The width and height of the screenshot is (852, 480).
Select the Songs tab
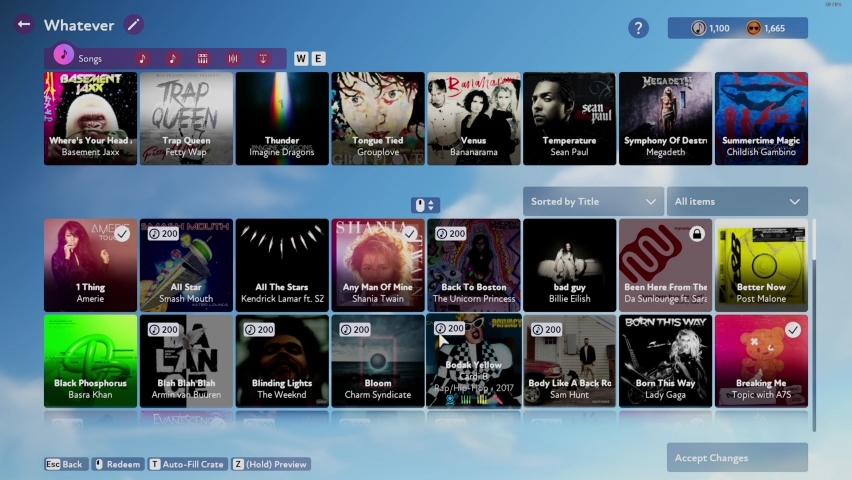coord(80,58)
